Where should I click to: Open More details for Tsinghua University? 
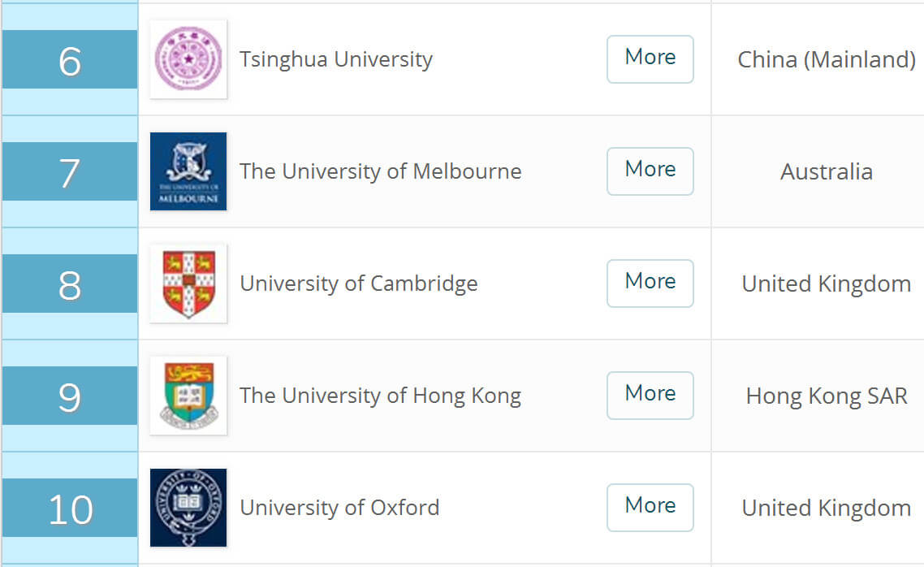[650, 59]
